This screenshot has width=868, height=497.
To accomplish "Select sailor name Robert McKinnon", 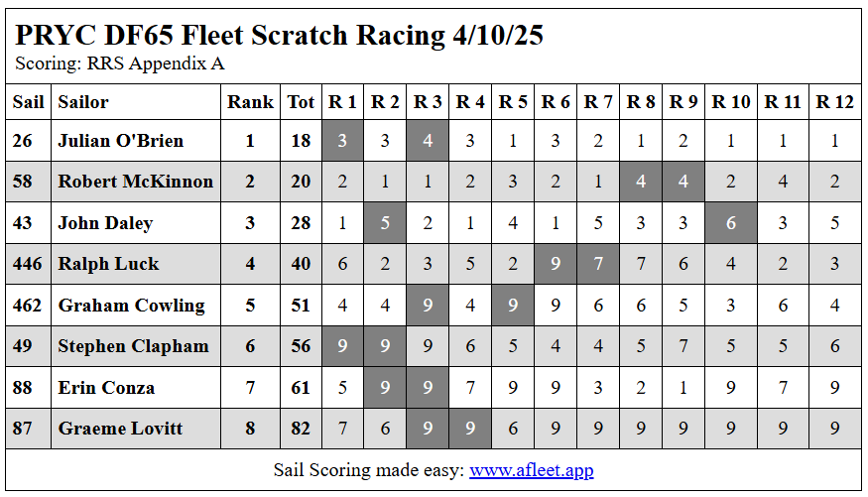I will (x=136, y=182).
